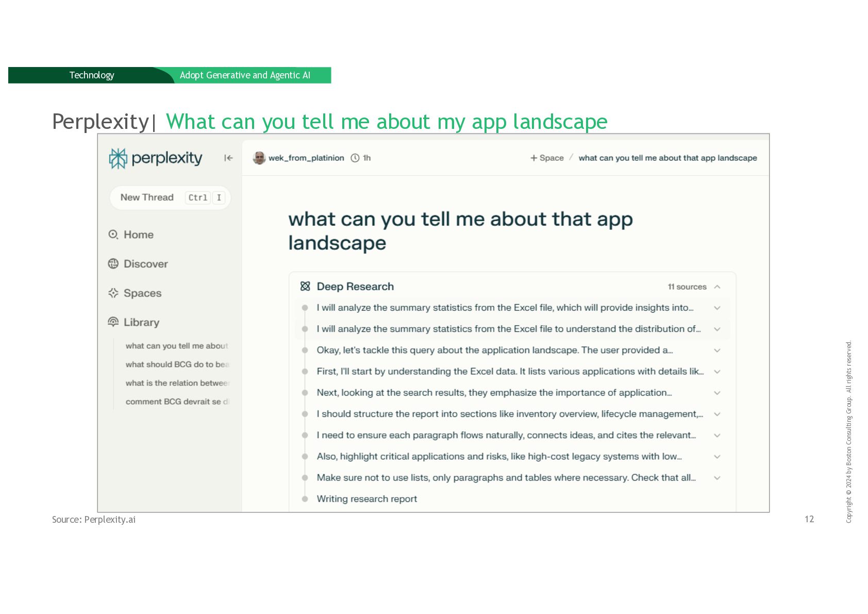Click the 'Technology' banner label

point(92,75)
